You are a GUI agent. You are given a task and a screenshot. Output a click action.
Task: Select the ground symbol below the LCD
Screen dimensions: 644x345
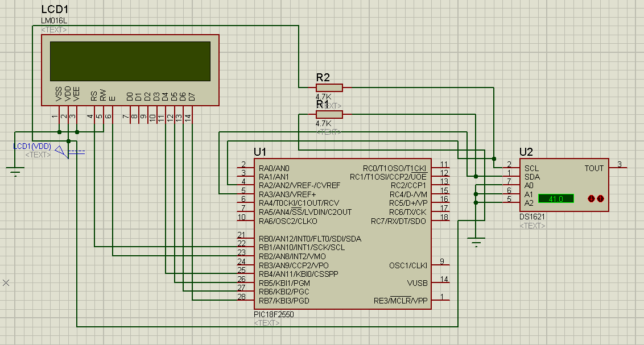coord(15,170)
